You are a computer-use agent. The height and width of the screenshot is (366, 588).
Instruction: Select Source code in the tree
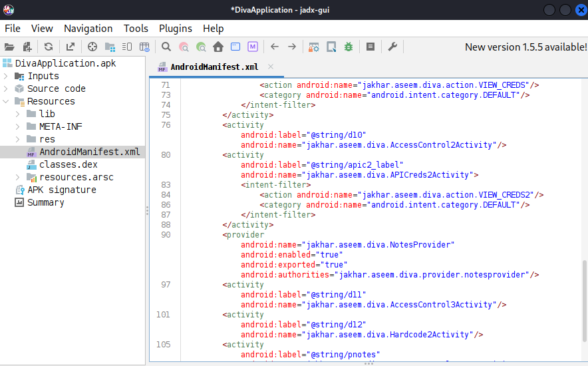click(57, 89)
